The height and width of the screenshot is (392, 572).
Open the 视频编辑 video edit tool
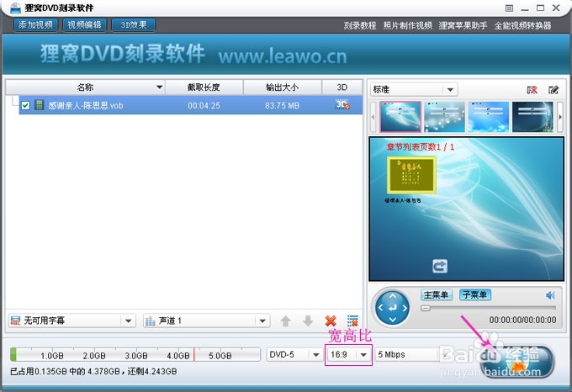click(84, 25)
